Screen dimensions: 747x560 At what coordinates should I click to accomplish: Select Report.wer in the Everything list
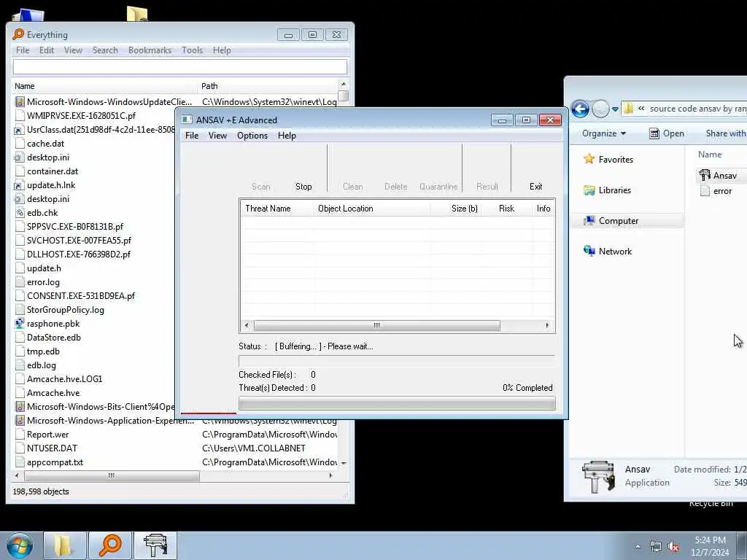coord(47,435)
